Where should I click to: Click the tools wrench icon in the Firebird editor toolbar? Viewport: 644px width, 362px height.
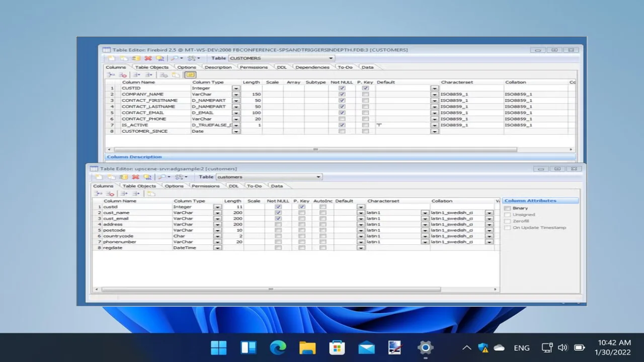(192, 58)
